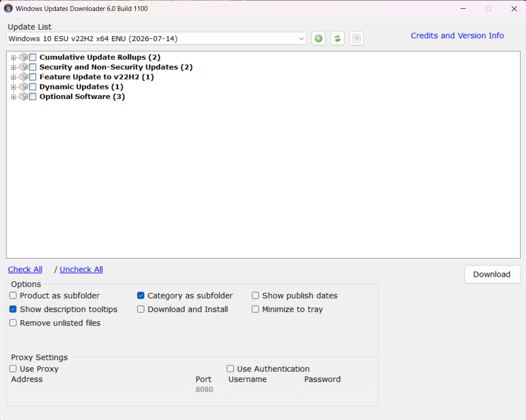The height and width of the screenshot is (420, 526).
Task: Click the package icon for Feature Update to v22H2
Action: coord(24,77)
